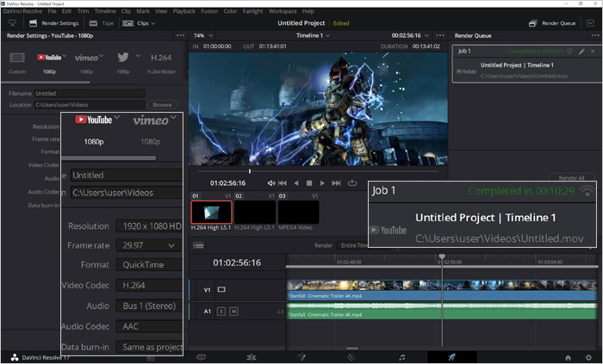Select the Tape panel icon
The image size is (603, 364).
tap(101, 23)
